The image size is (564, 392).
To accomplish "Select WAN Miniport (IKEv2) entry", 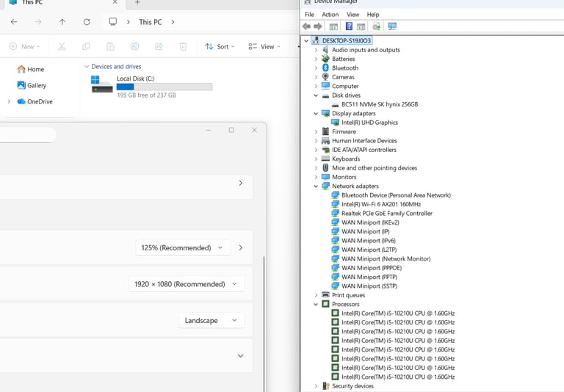I will 370,222.
